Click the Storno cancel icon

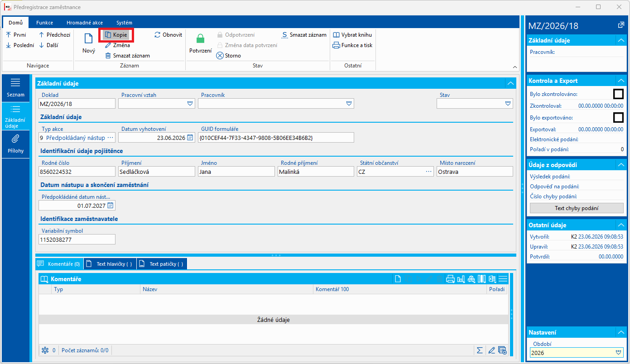point(220,56)
